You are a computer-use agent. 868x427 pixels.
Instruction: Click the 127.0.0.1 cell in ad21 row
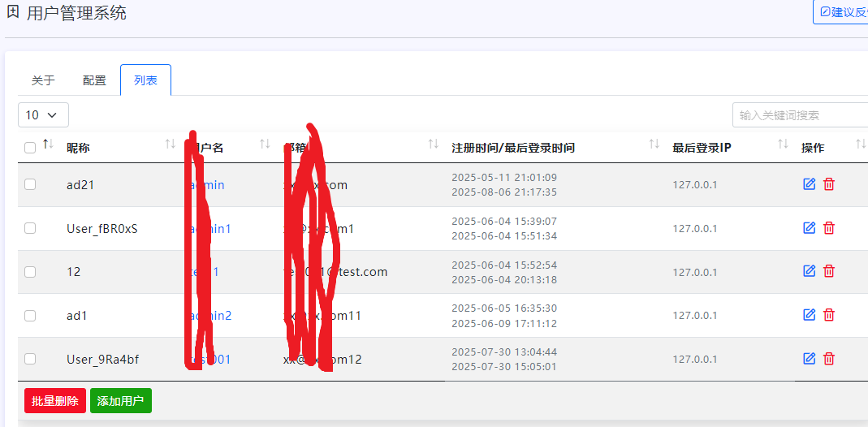pyautogui.click(x=695, y=185)
